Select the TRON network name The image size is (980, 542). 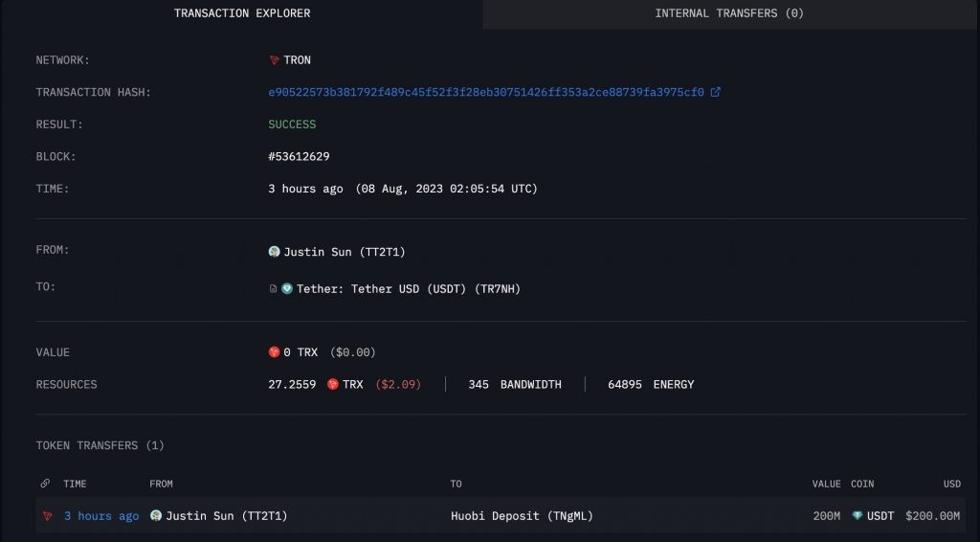(x=297, y=60)
